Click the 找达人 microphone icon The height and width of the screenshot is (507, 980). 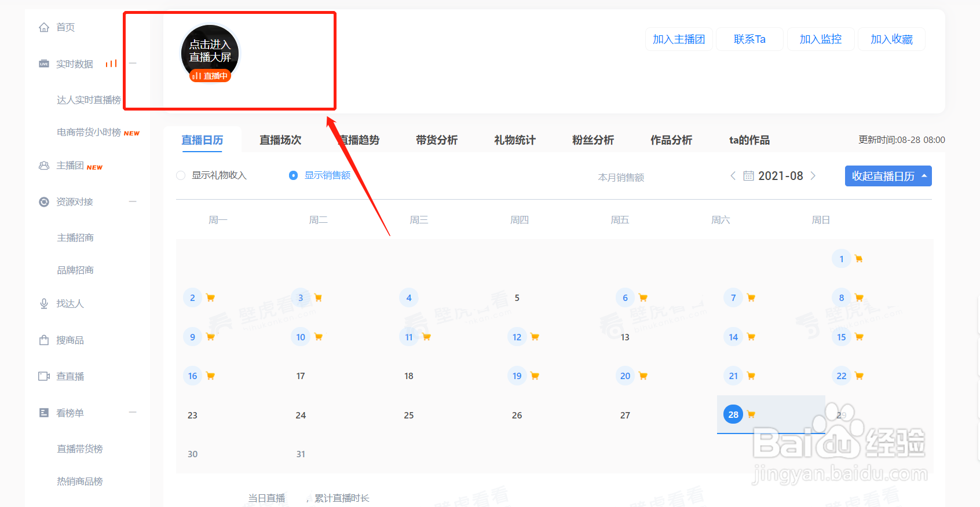(44, 304)
